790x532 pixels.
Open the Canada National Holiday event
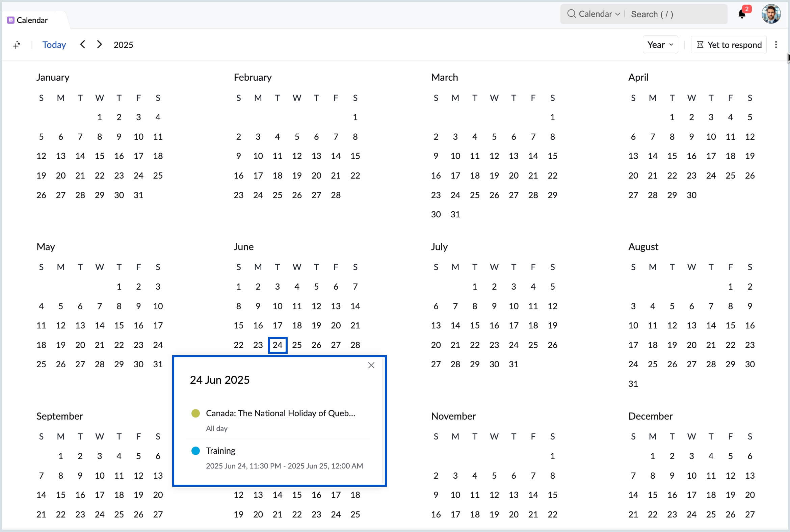point(281,413)
